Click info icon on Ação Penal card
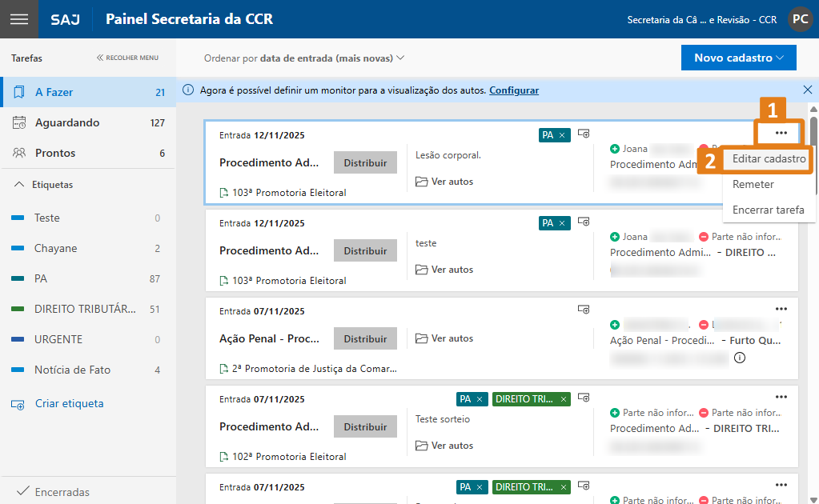819x504 pixels. (x=739, y=358)
